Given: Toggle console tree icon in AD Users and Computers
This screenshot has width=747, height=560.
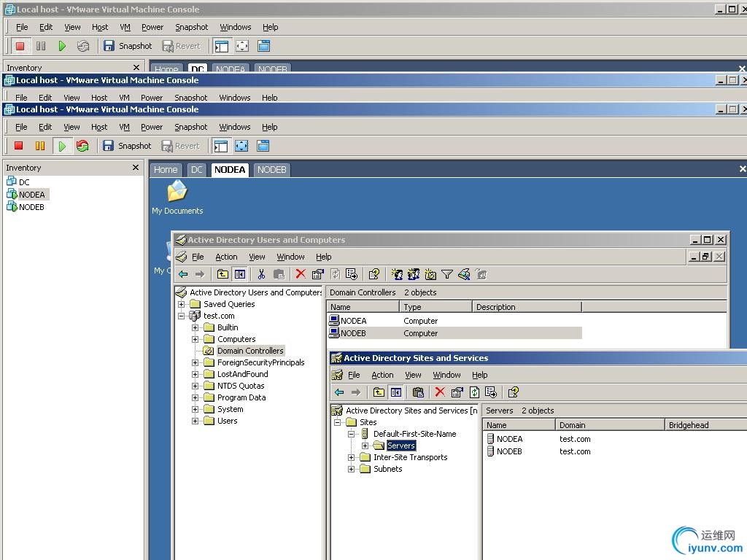Looking at the screenshot, I should tap(240, 274).
